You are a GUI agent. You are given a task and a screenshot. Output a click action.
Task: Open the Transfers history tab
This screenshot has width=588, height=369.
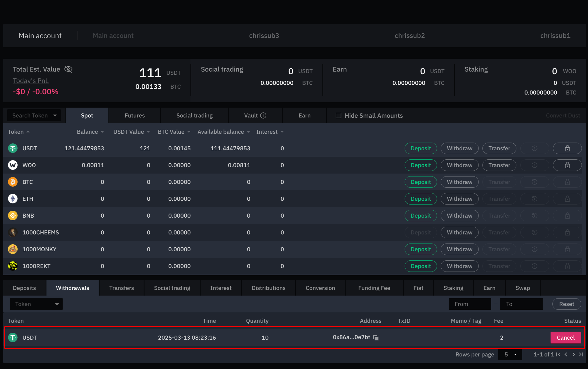(122, 288)
